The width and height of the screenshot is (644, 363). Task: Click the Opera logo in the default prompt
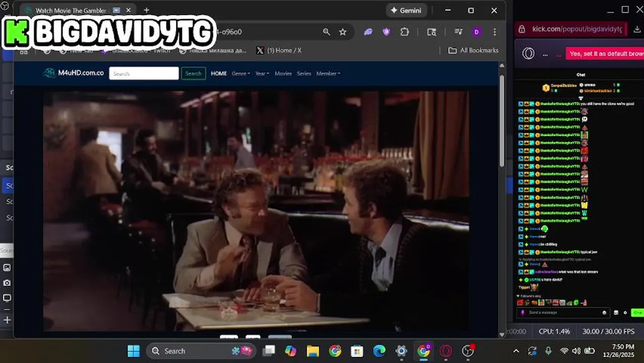pos(528,53)
